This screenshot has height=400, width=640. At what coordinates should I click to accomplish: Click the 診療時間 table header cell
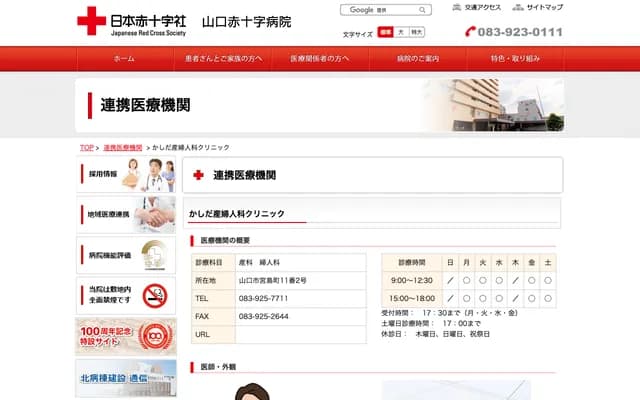coord(412,262)
